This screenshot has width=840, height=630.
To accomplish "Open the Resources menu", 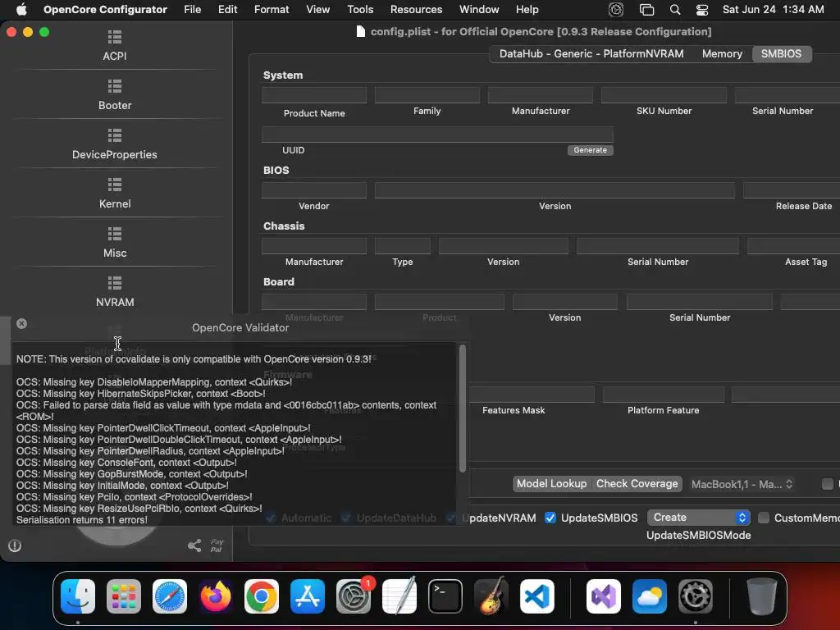I will click(x=416, y=10).
